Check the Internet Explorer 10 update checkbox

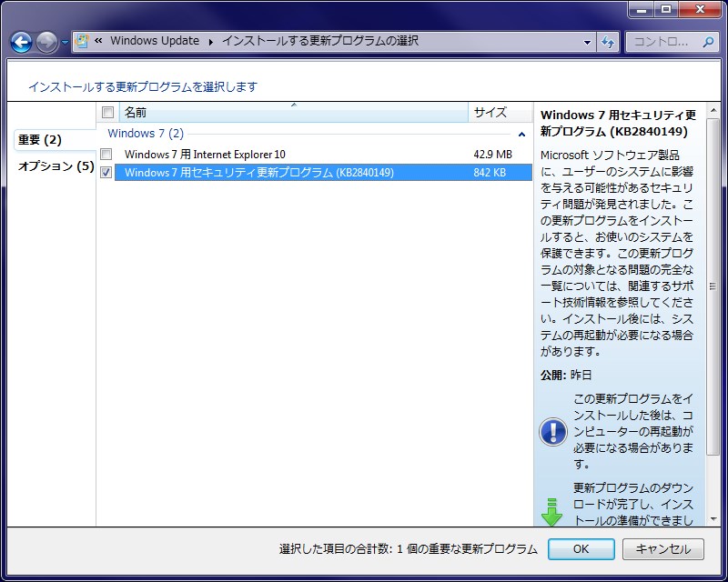click(x=106, y=155)
